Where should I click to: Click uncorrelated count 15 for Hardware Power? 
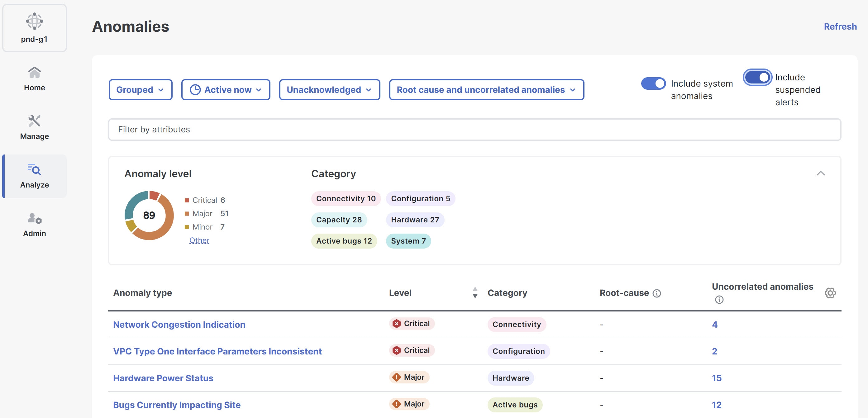pyautogui.click(x=716, y=378)
